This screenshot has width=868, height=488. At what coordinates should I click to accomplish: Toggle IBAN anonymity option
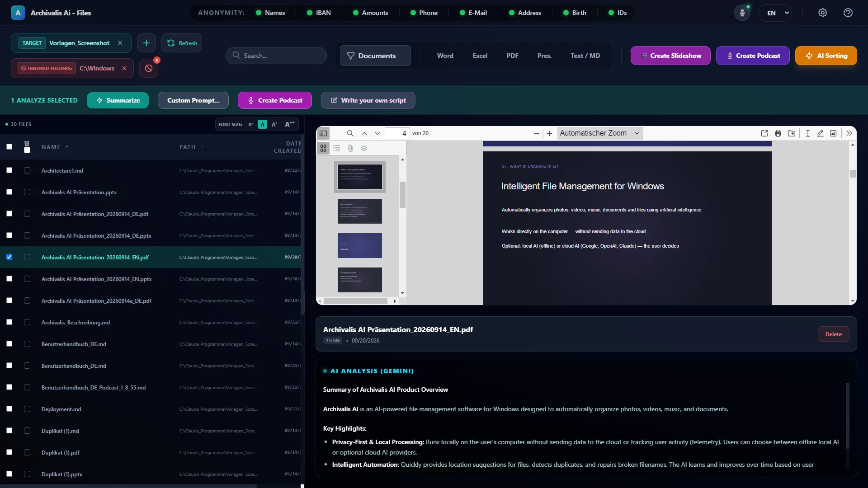[x=319, y=13]
